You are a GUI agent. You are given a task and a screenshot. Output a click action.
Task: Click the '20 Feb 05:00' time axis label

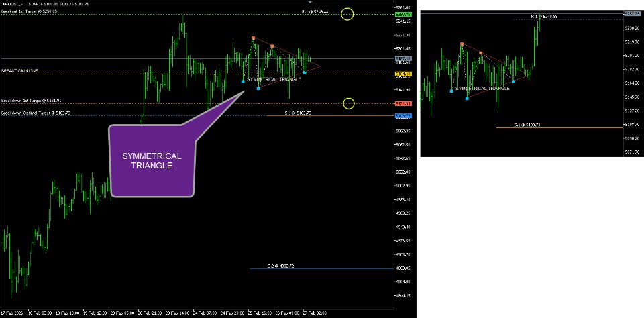tap(121, 313)
